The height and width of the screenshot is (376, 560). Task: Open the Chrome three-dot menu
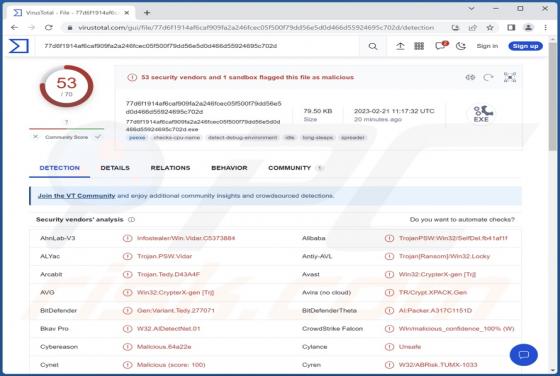545,27
